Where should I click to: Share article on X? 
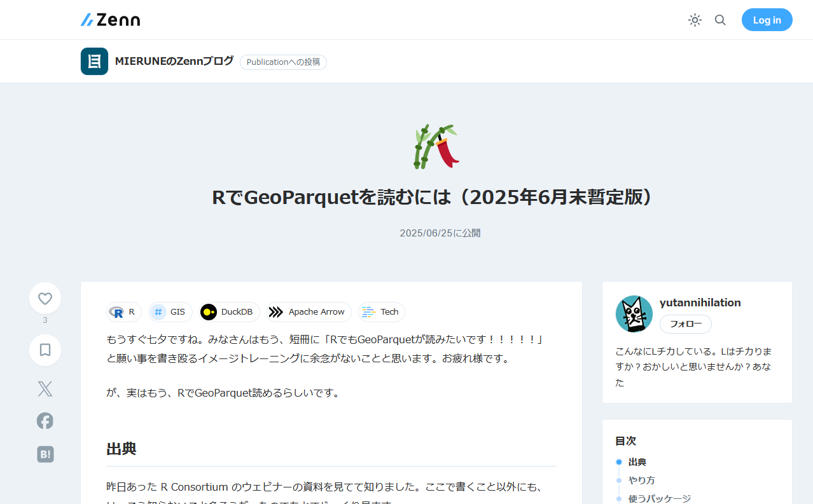tap(45, 389)
